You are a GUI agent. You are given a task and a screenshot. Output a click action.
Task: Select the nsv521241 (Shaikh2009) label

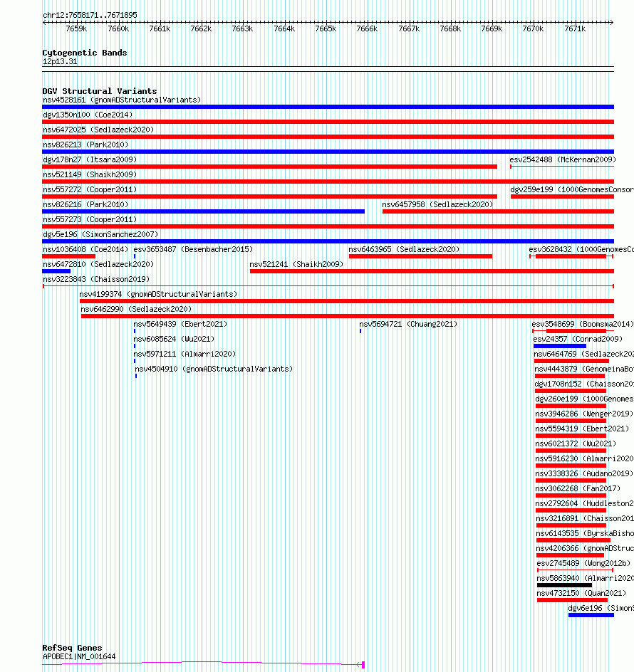pos(296,264)
